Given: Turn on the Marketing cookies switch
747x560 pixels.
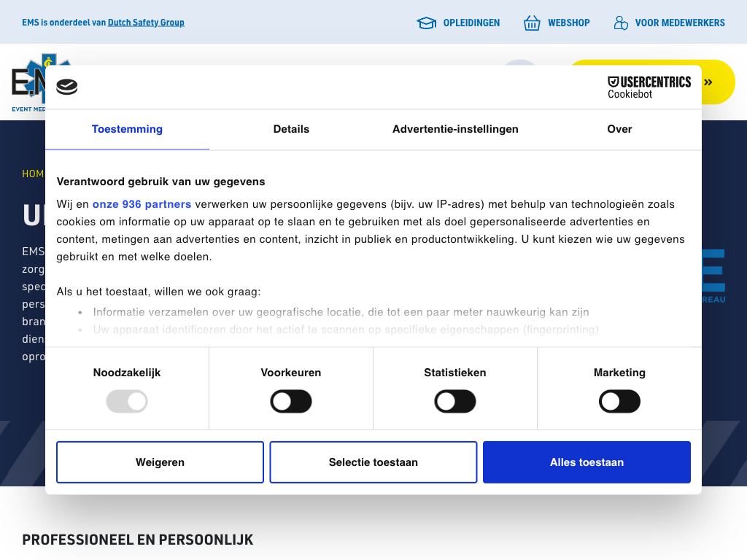Looking at the screenshot, I should coord(619,401).
